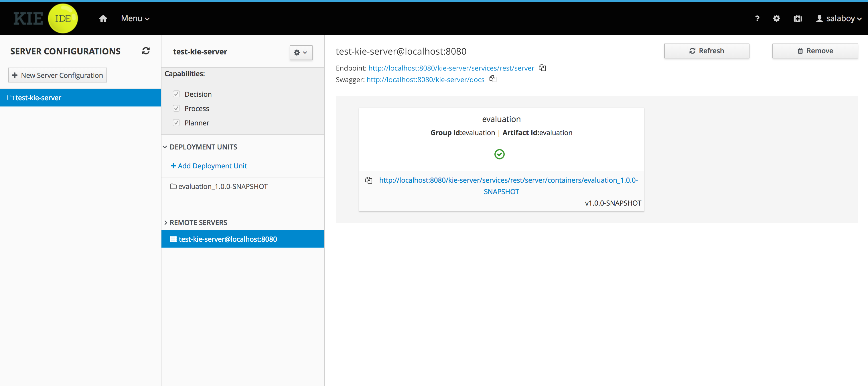This screenshot has height=386, width=868.
Task: Refresh the server configurations list icon
Action: [x=145, y=51]
